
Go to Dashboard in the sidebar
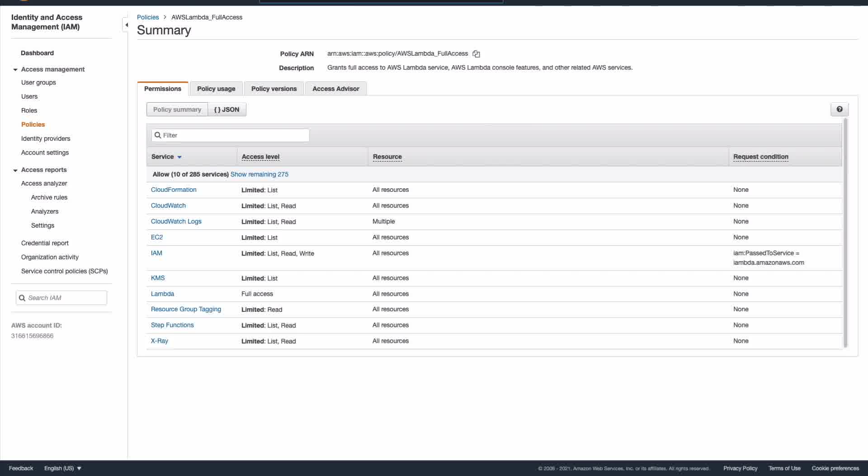point(37,53)
